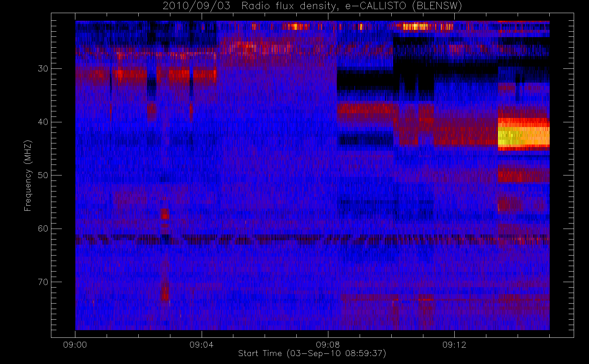
Task: Click the 09:08 time tick label
Action: (328, 345)
